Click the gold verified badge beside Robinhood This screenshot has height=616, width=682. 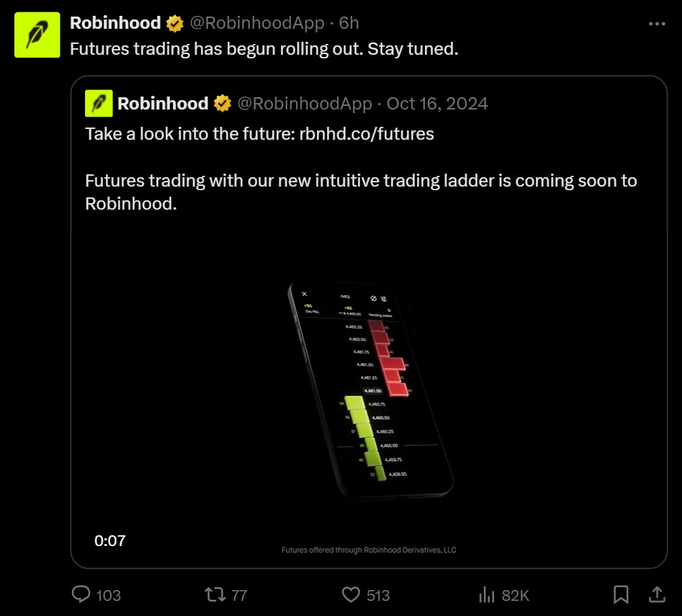click(174, 24)
